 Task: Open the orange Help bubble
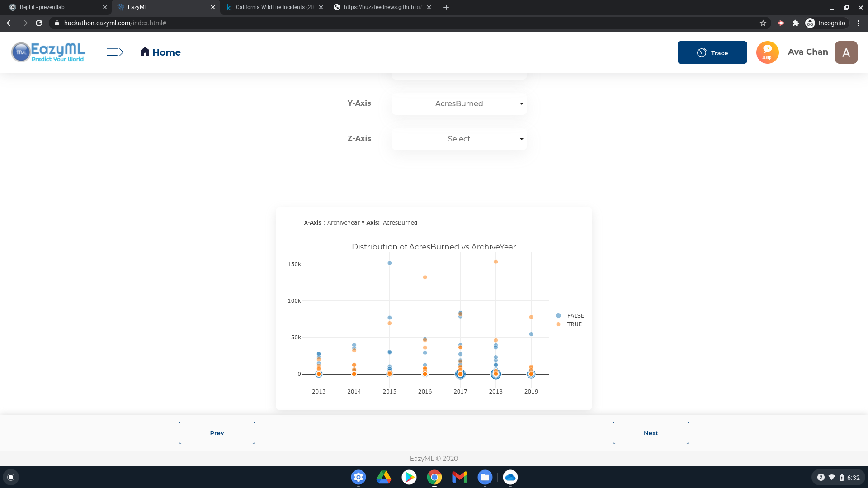coord(767,52)
